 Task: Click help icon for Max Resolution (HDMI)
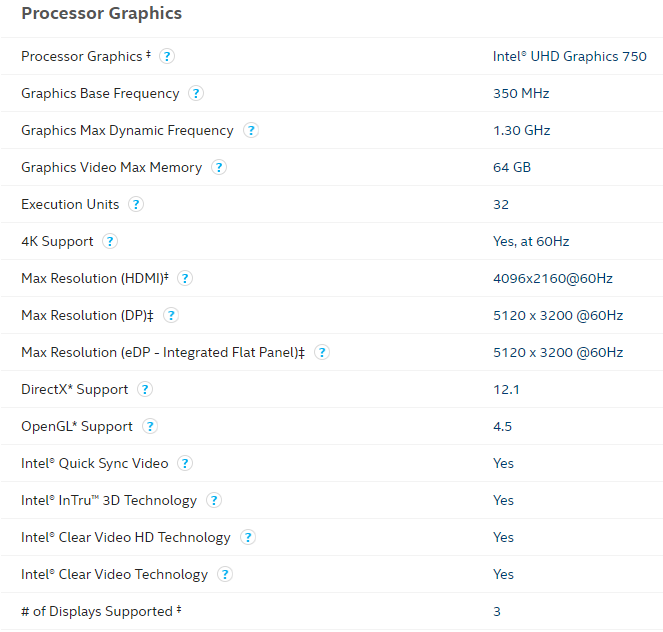pos(185,278)
